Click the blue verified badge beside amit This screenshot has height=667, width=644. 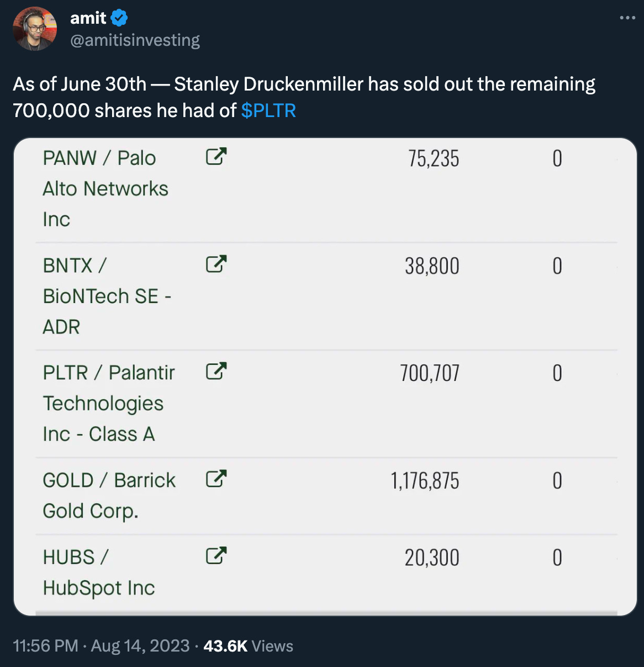coord(119,18)
